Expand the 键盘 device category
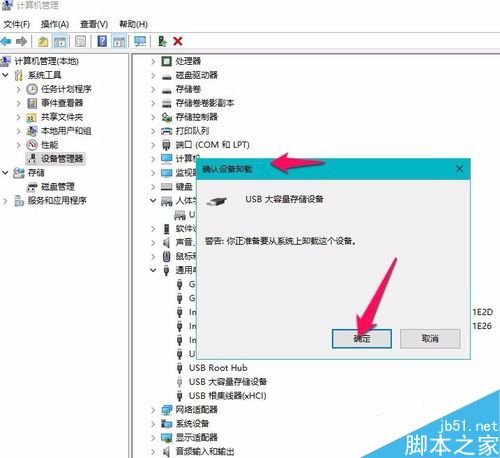 pyautogui.click(x=153, y=187)
